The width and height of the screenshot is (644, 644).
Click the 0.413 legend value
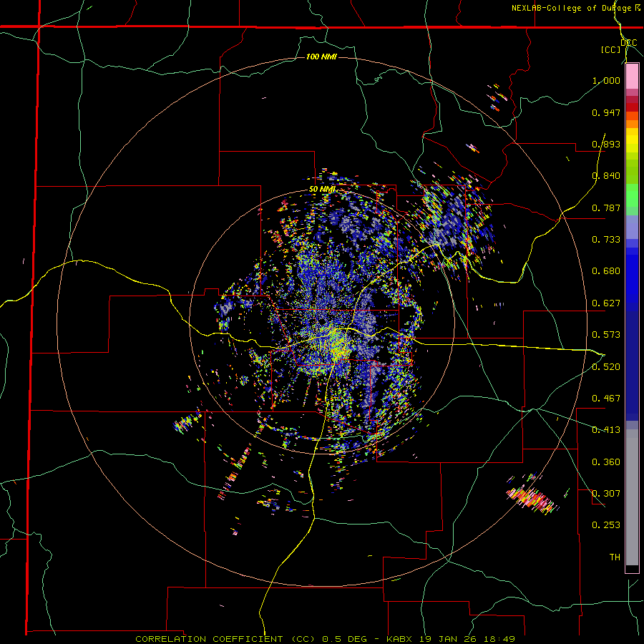[606, 430]
